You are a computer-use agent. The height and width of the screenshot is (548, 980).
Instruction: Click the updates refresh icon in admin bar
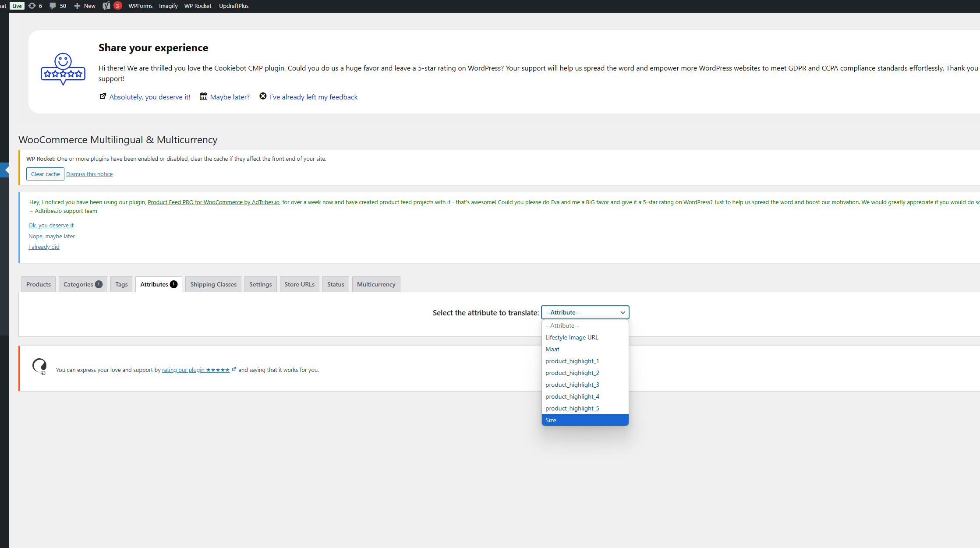tap(32, 6)
